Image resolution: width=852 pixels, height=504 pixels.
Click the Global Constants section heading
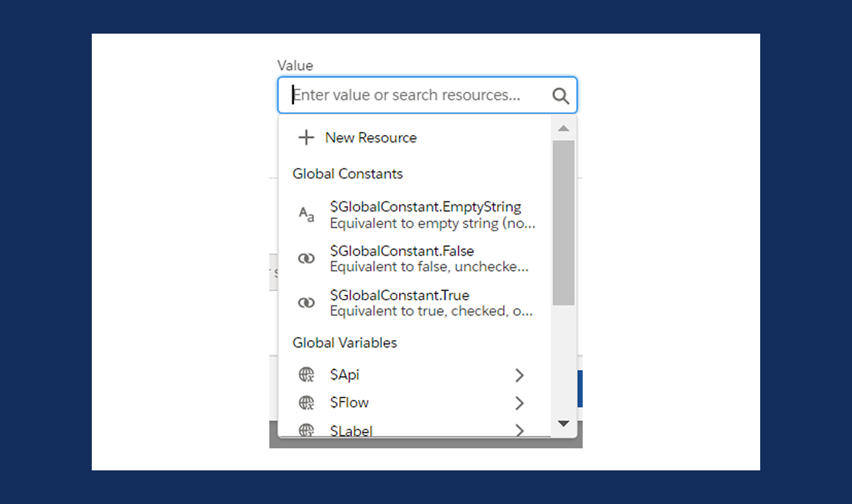348,174
